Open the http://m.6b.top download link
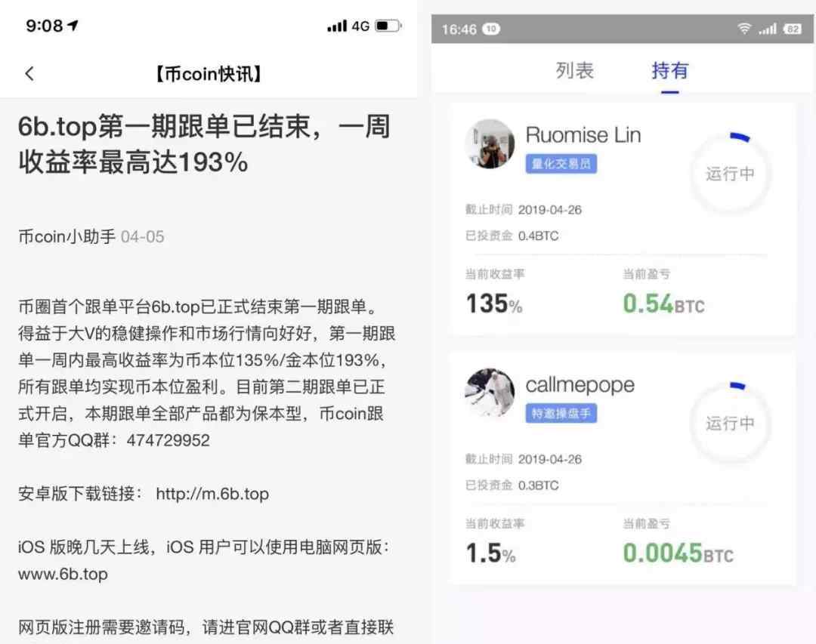 click(212, 493)
